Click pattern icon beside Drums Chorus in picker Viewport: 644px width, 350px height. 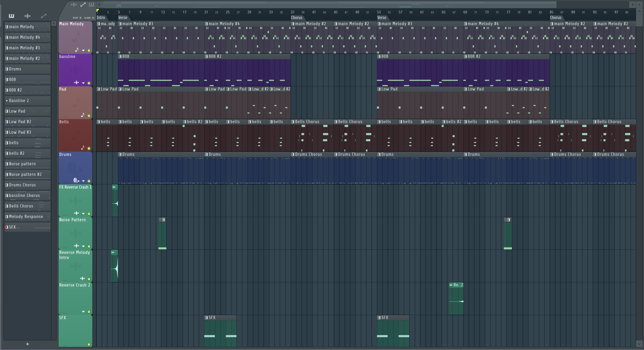coord(6,185)
